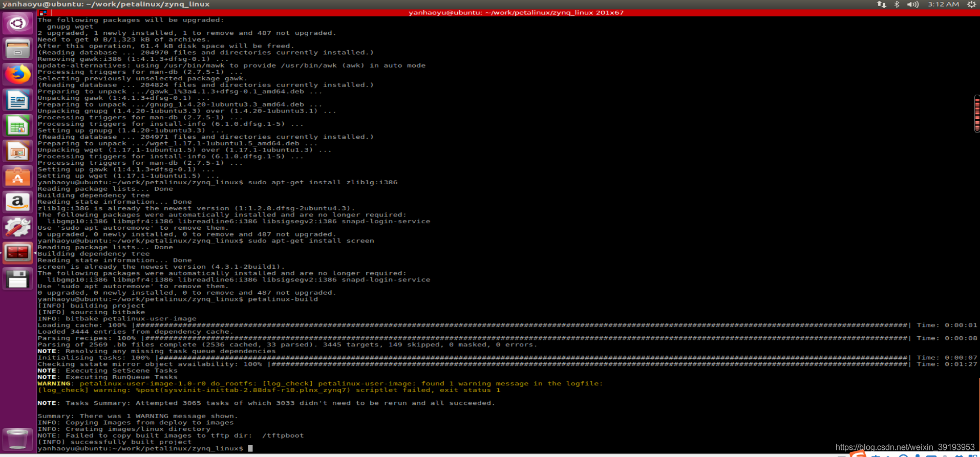Click 'screen is already the newest version' line

(x=161, y=267)
